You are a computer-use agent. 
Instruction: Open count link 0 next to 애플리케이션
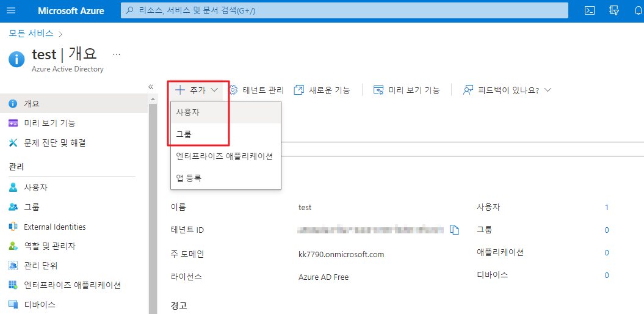pos(607,253)
